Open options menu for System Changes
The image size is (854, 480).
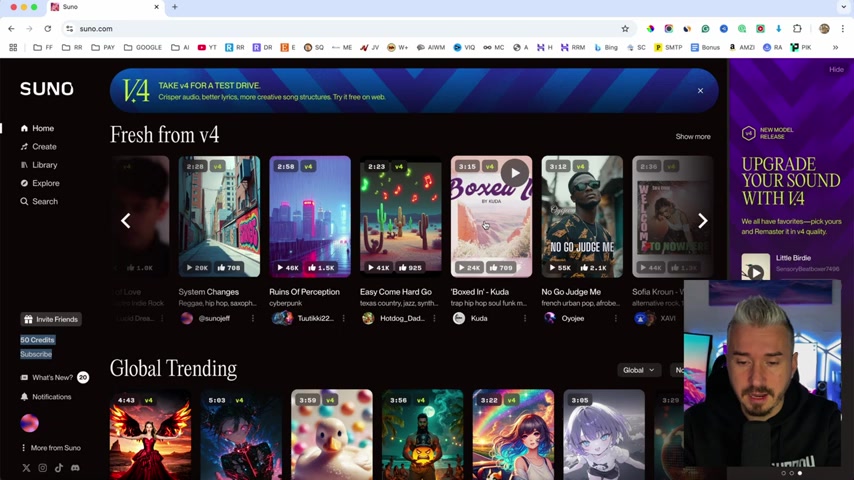point(253,318)
